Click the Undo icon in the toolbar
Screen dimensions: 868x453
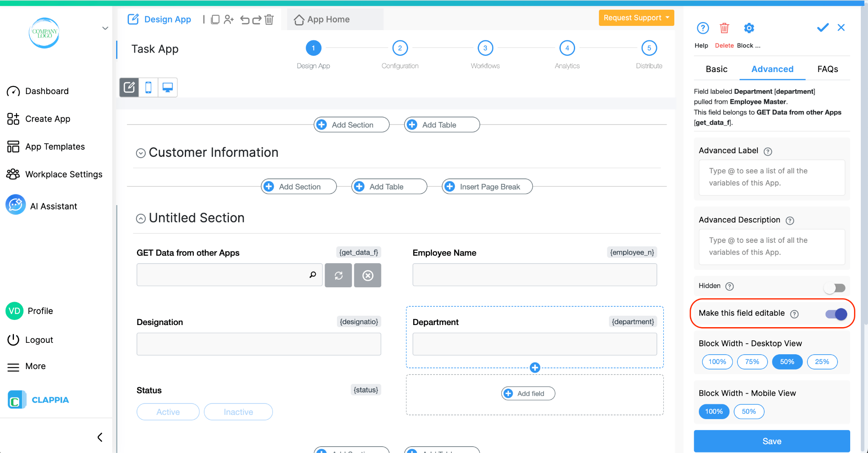(245, 19)
